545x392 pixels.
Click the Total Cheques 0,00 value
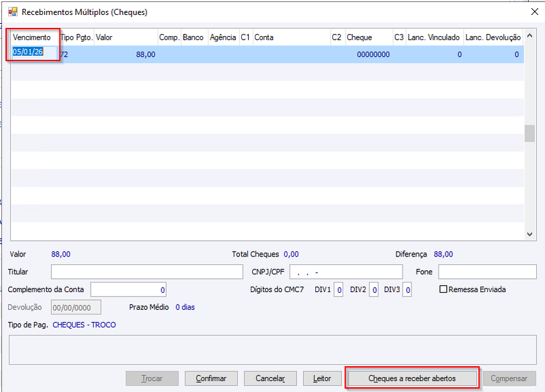(x=291, y=254)
